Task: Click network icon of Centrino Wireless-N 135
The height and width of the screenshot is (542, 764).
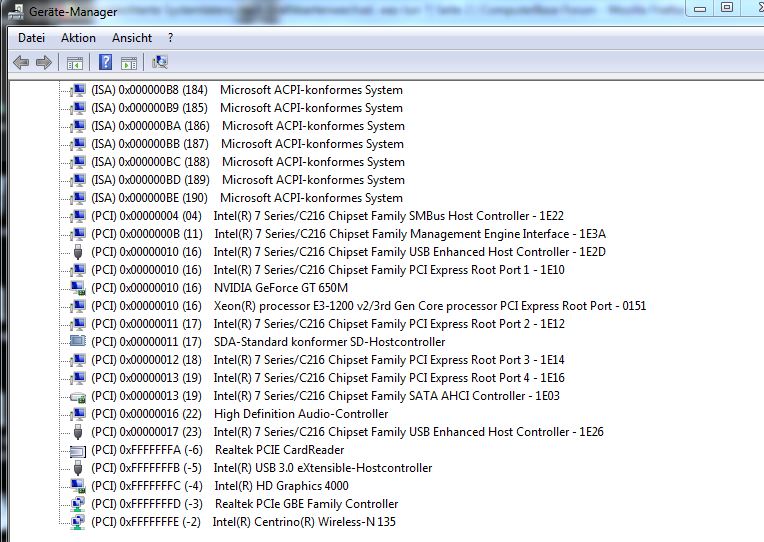Action: coord(78,522)
